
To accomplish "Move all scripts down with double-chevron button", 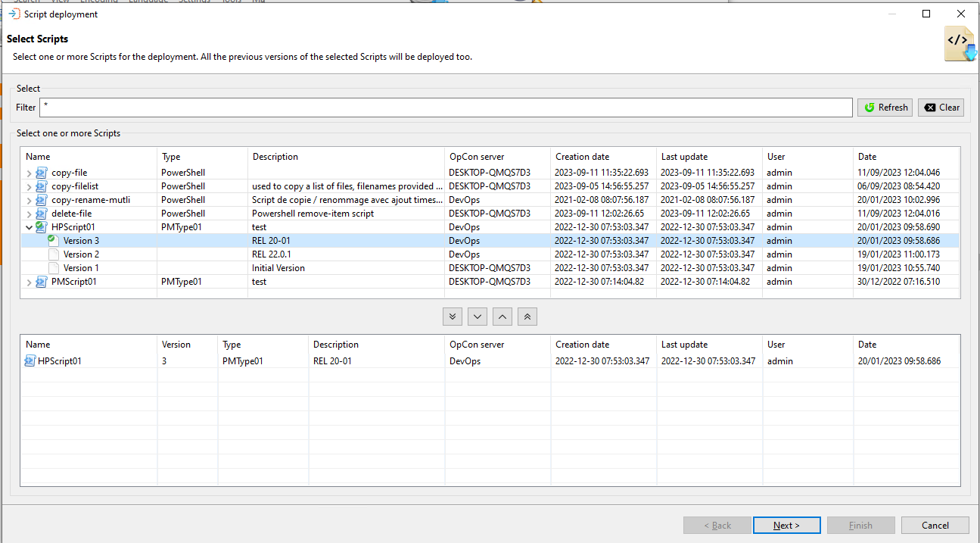I will click(x=453, y=317).
